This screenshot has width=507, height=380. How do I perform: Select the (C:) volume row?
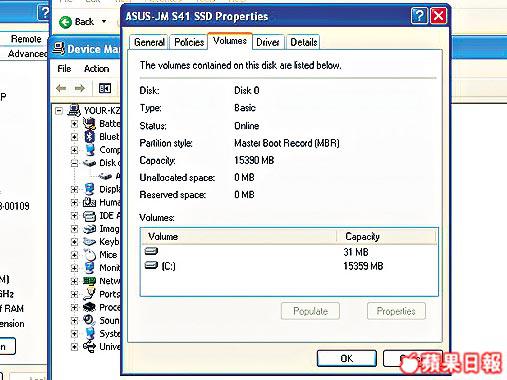point(289,266)
